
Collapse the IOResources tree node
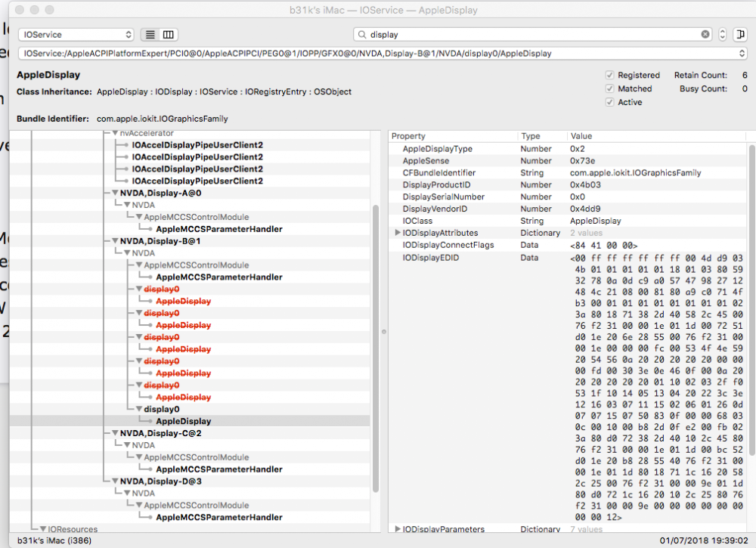(x=43, y=528)
